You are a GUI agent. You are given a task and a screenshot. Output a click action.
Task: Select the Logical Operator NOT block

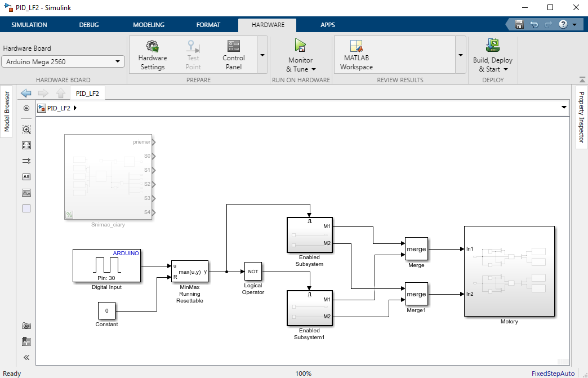pyautogui.click(x=253, y=271)
